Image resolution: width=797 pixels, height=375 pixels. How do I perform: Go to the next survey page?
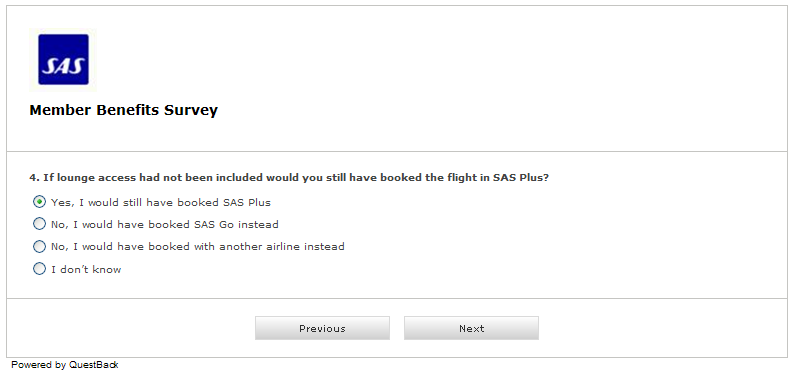471,328
